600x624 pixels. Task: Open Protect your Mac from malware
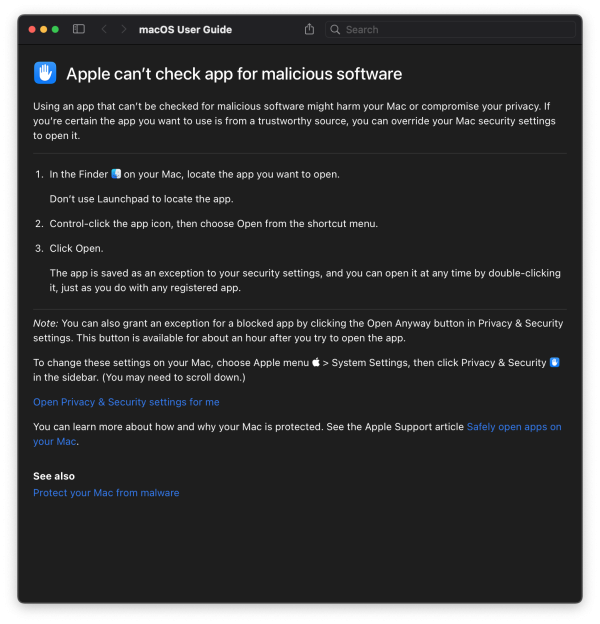(106, 493)
